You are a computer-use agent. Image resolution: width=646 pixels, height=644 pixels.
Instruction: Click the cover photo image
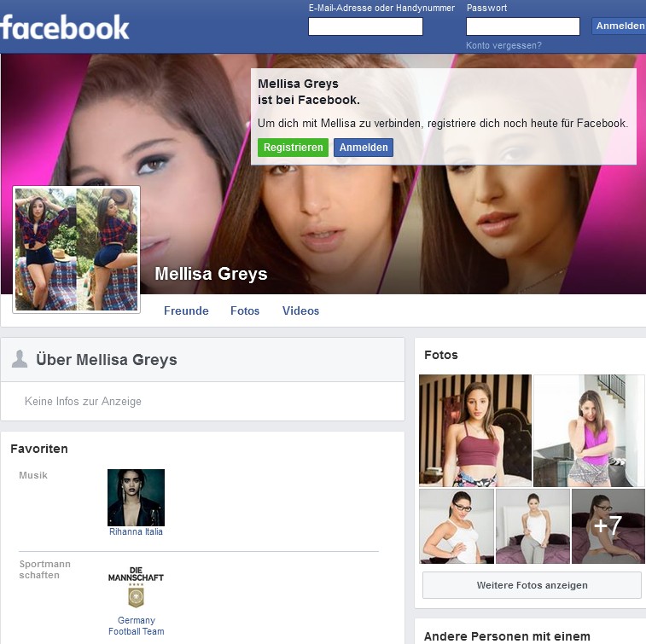pos(323,174)
